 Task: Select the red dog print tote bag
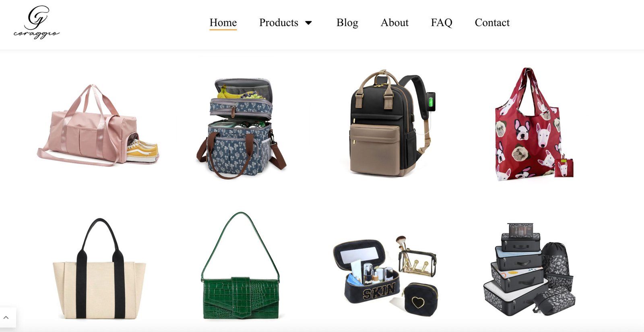[533, 124]
